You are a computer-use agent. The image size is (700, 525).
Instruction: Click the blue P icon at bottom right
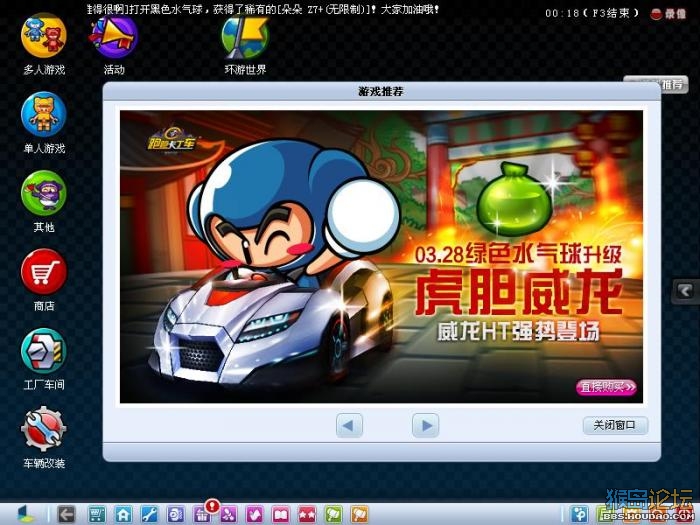[580, 515]
